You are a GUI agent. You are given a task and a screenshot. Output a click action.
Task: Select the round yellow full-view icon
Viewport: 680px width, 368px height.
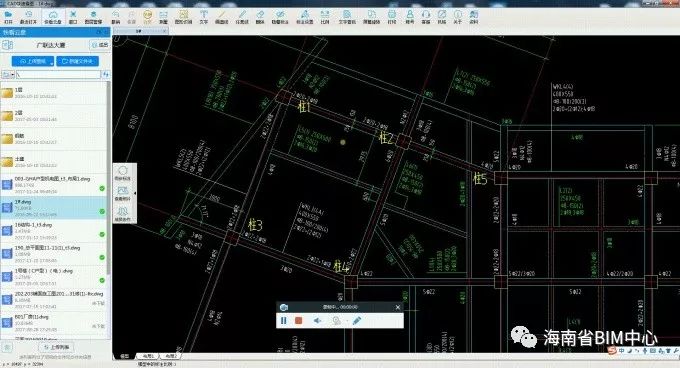(x=148, y=17)
